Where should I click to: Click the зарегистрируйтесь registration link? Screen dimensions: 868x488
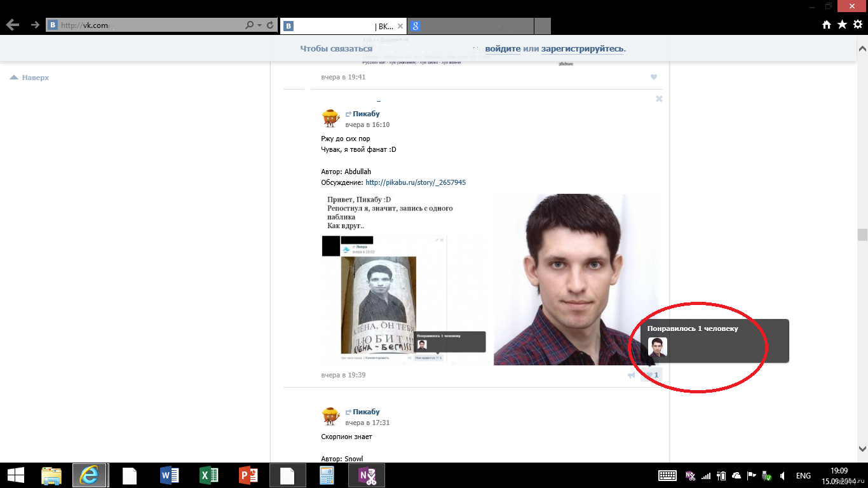(583, 48)
